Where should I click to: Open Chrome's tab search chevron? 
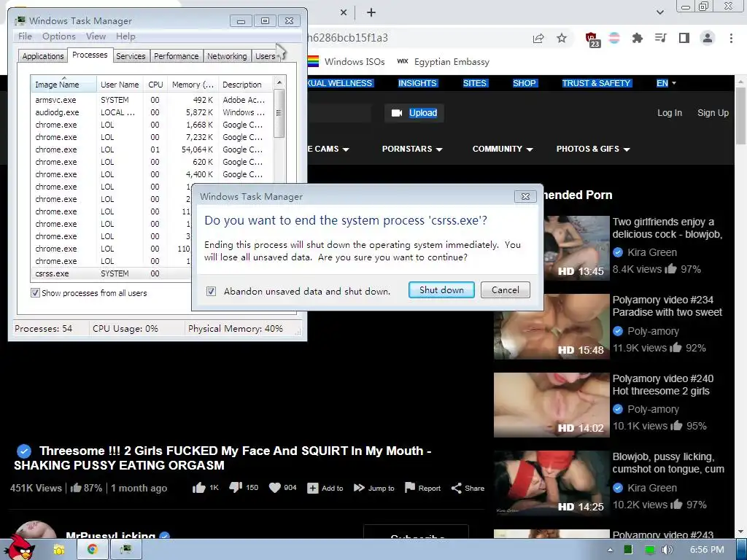pyautogui.click(x=660, y=12)
